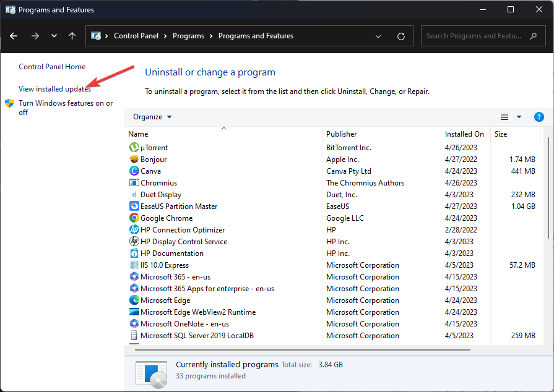The width and height of the screenshot is (554, 392).
Task: Select the Canva program icon
Action: point(134,171)
